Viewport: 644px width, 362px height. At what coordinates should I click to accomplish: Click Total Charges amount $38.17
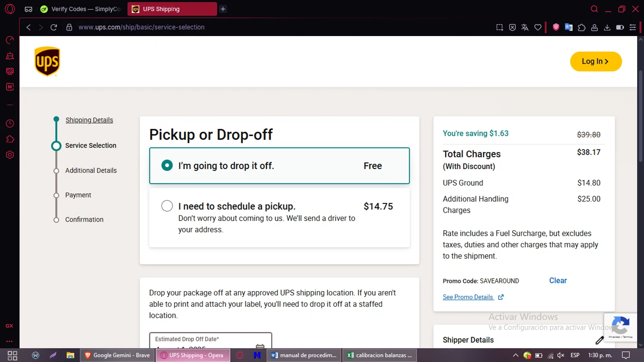click(589, 152)
